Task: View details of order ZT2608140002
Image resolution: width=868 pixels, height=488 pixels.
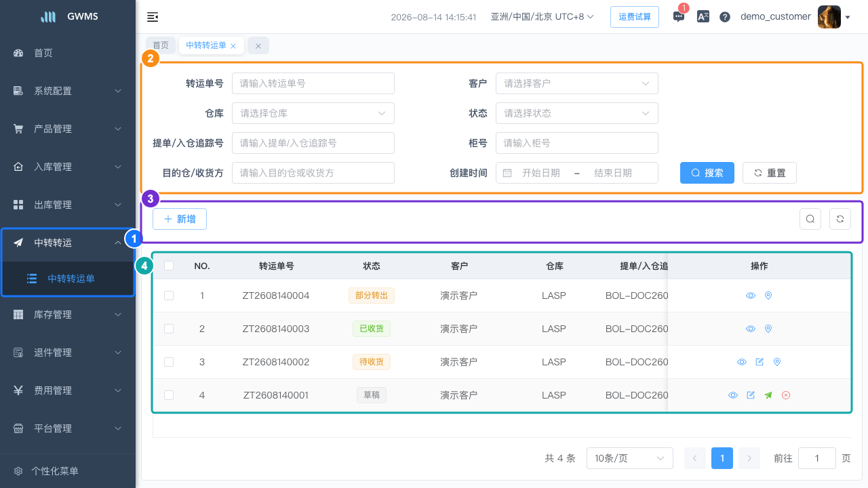Action: pyautogui.click(x=742, y=362)
